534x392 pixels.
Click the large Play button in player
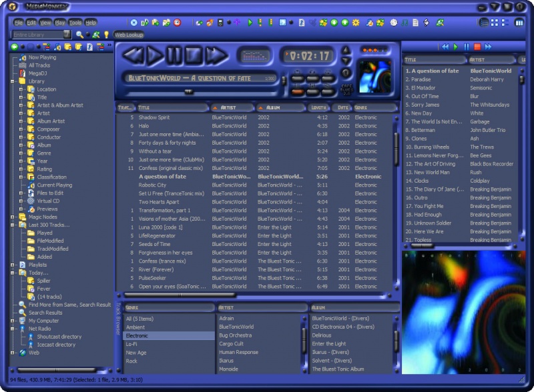pos(155,55)
